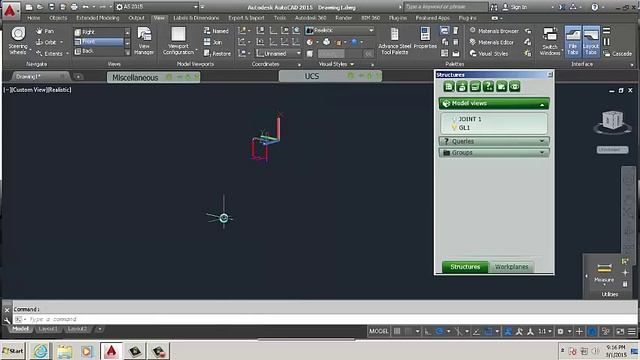Click the keyword search field in the title bar
This screenshot has height=360, width=640.
(x=446, y=7)
